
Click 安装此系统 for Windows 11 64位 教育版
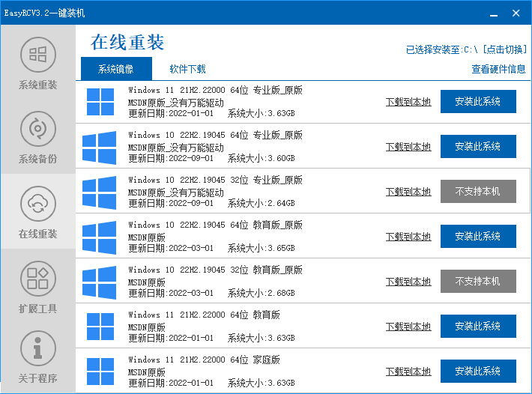point(478,326)
